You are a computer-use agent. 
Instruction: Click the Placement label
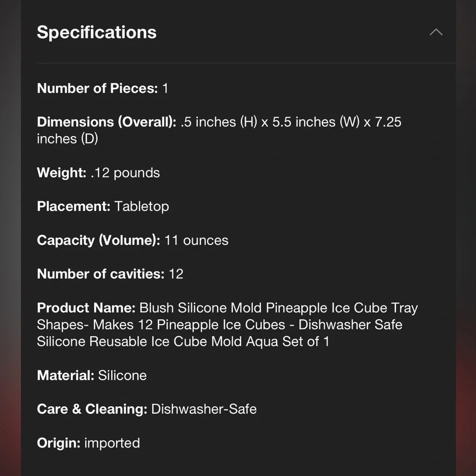pyautogui.click(x=73, y=206)
